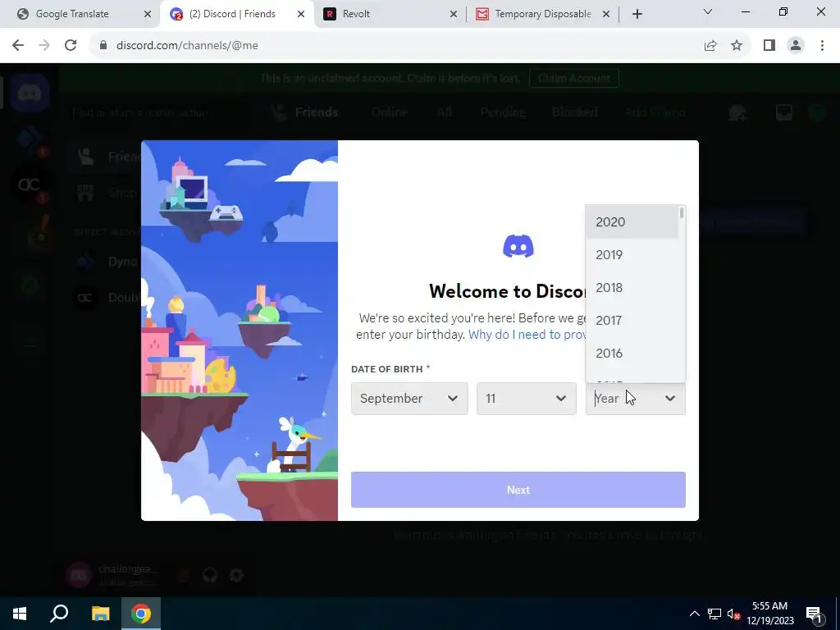
Task: Choose 2016 from year list
Action: (x=632, y=353)
